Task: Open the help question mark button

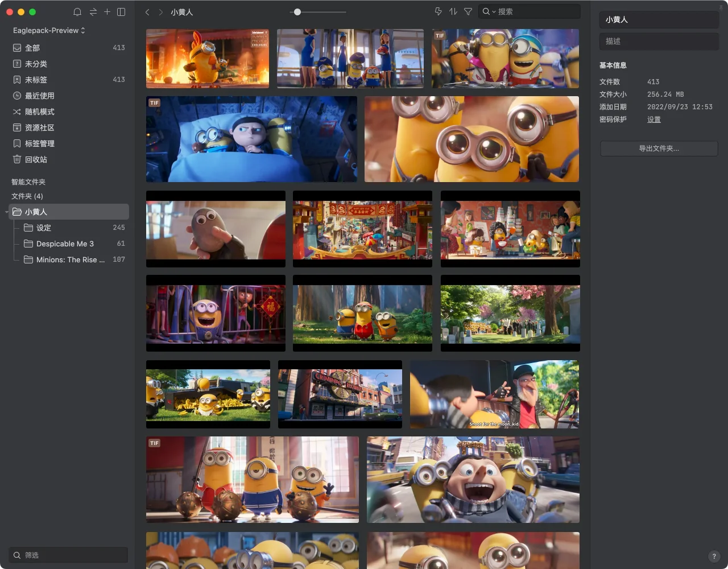Action: coord(714,556)
